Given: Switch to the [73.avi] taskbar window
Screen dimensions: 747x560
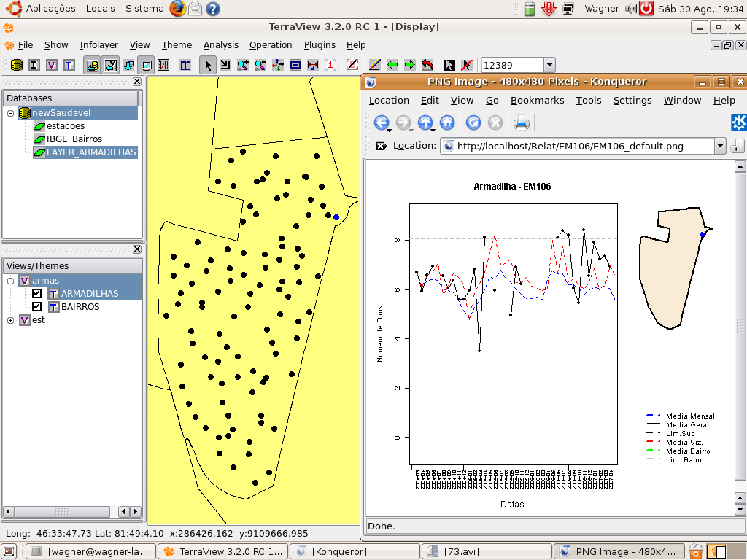Looking at the screenshot, I should [x=485, y=551].
